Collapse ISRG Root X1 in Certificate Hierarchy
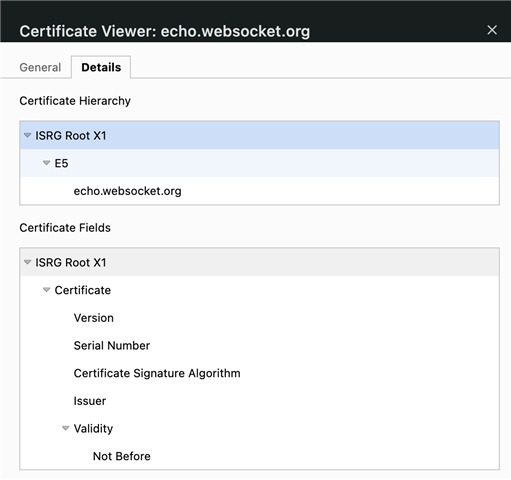 coord(28,135)
